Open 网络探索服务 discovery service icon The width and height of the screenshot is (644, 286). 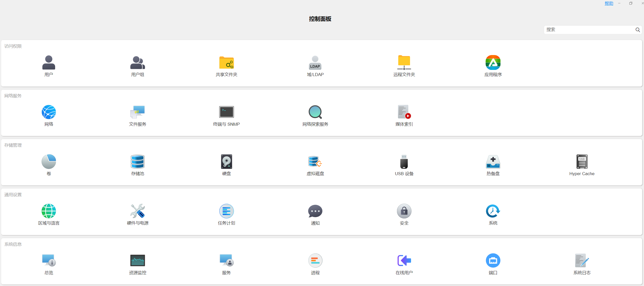[x=315, y=112]
